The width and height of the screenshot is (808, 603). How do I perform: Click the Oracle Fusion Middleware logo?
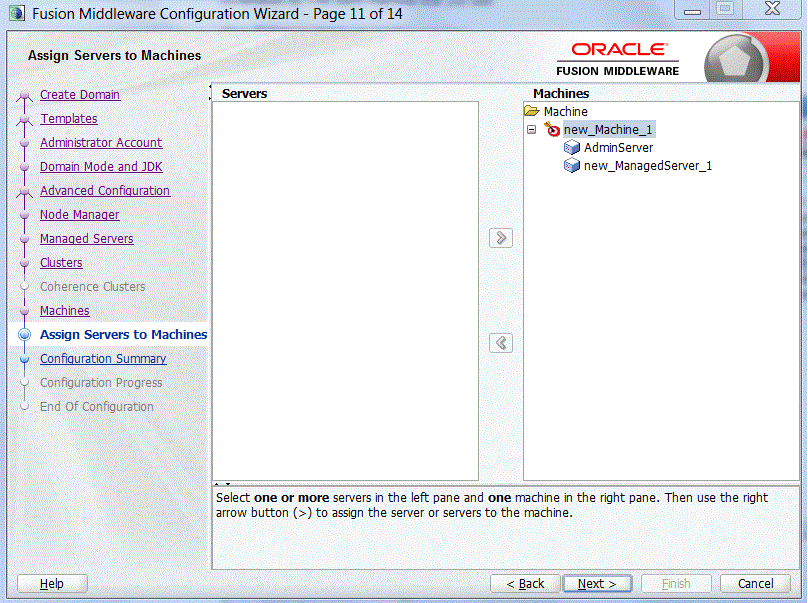coord(618,60)
